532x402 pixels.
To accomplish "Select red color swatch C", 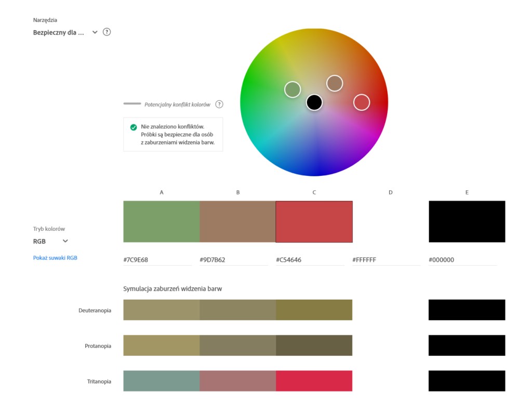I will [x=314, y=222].
